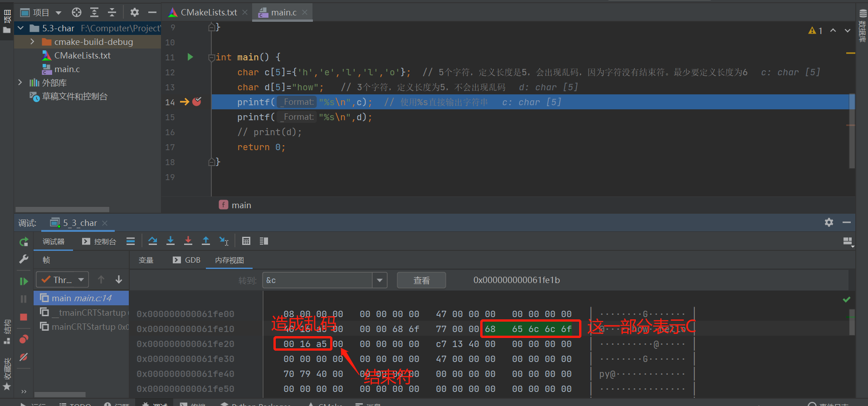Image resolution: width=868 pixels, height=406 pixels.
Task: Close the CMakeLists.txt editor tab
Action: 245,12
